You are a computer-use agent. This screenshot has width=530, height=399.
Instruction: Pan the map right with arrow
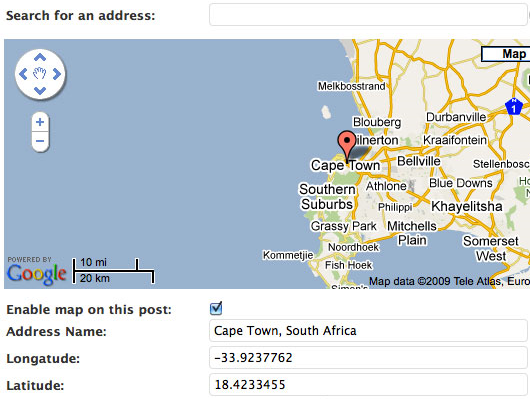(57, 74)
